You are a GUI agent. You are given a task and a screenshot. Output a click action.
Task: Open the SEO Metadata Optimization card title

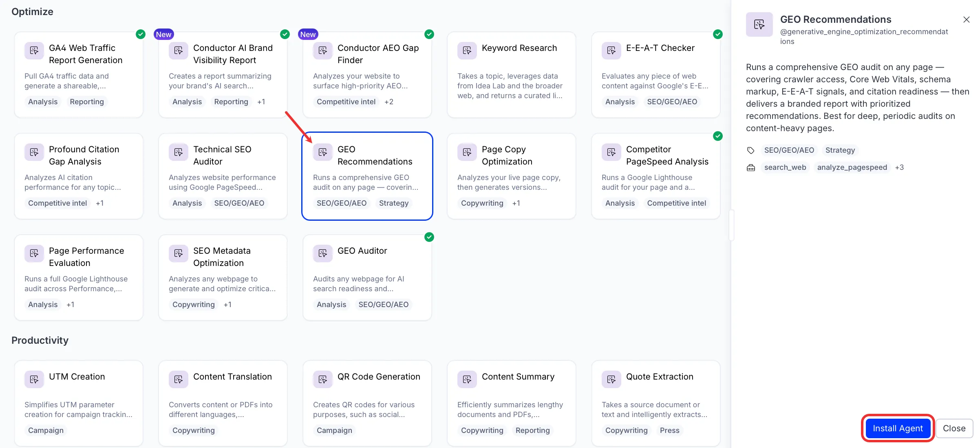(x=222, y=257)
